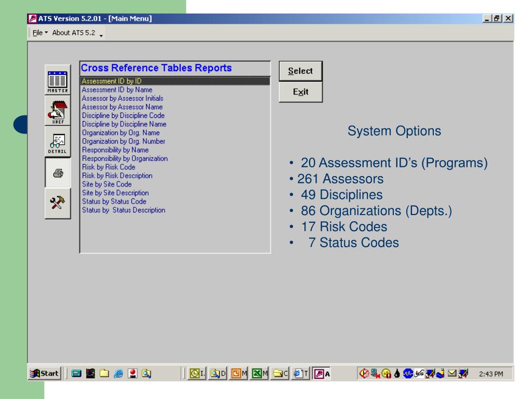Viewport: 532px width, 399px height.
Task: Highlight Responsibility by Name
Action: click(x=175, y=150)
